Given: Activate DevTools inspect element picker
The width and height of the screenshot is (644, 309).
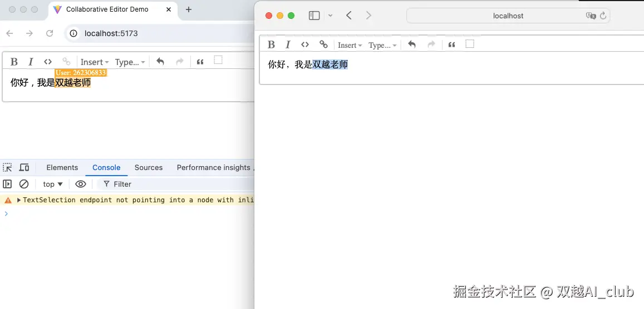Looking at the screenshot, I should coord(7,167).
